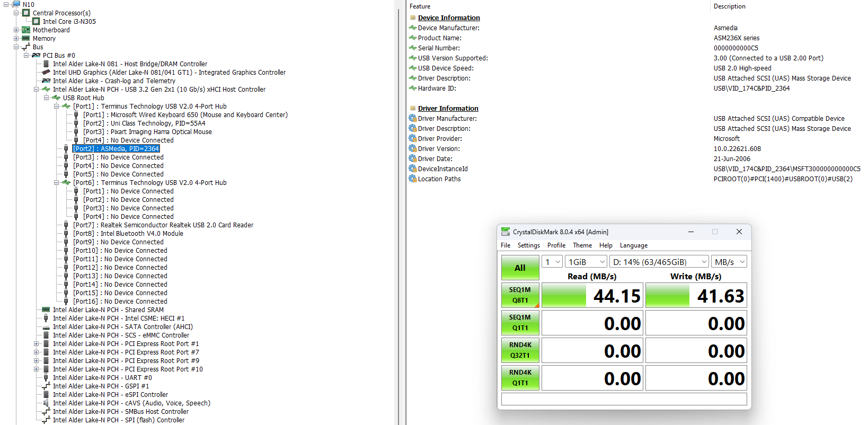This screenshot has height=425, width=868.
Task: Open the MB/s unit dropdown
Action: click(x=729, y=262)
